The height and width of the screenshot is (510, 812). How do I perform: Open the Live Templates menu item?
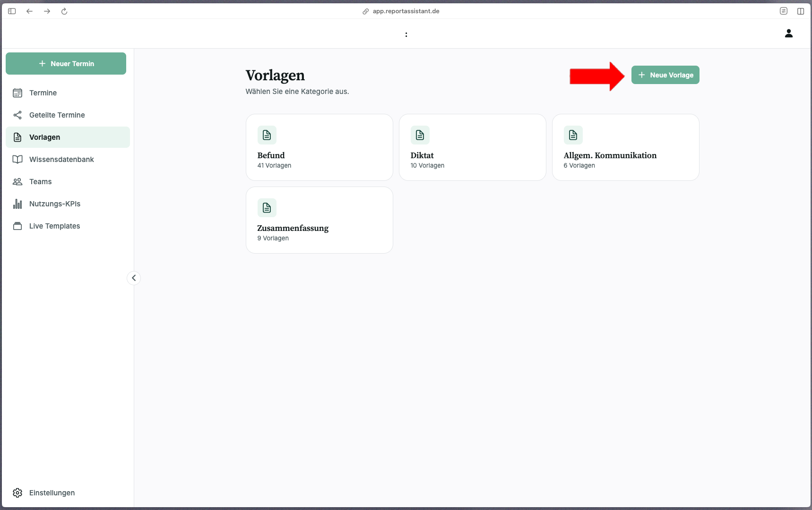coord(68,226)
